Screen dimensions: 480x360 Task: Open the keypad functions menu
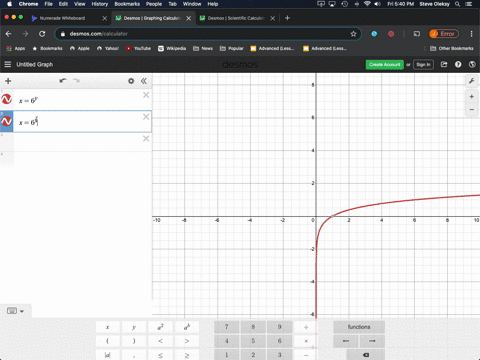click(359, 327)
